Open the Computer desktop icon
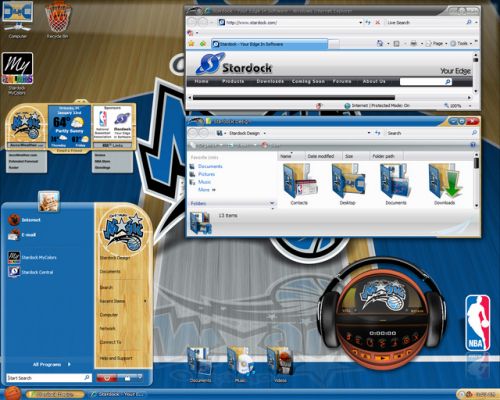The height and width of the screenshot is (400, 500). [x=18, y=18]
